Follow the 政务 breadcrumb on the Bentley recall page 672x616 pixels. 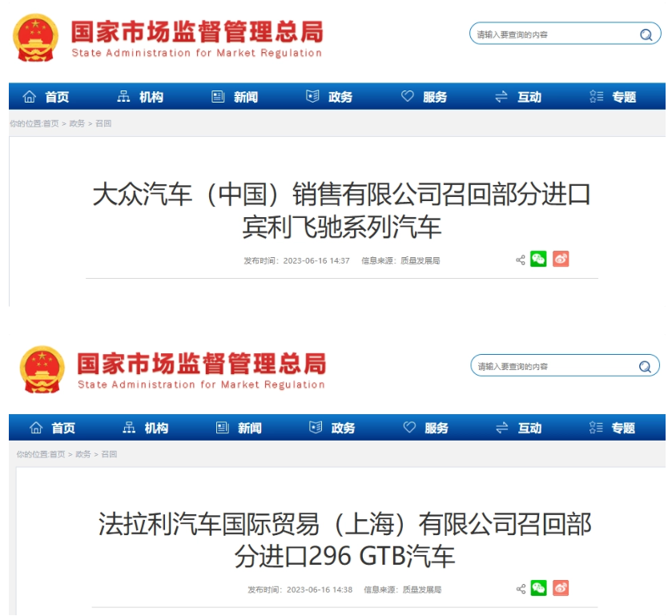77,123
